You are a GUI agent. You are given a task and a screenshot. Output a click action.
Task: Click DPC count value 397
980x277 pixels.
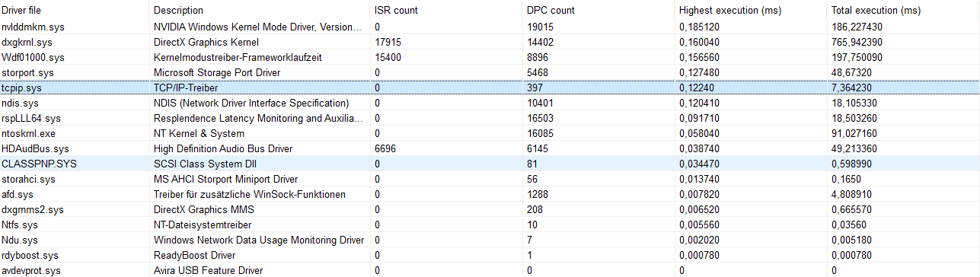click(535, 88)
